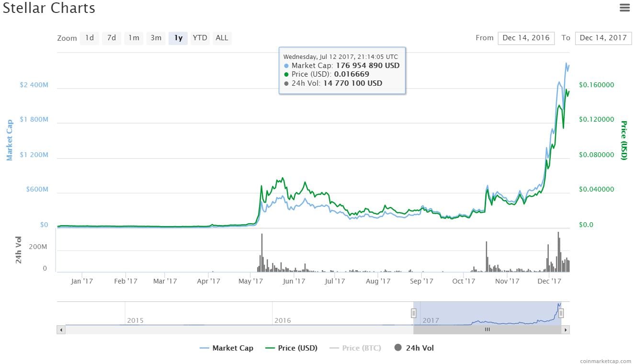Screen dimensions: 635x364
Task: Click the Jan '17 axis label
Action: (82, 281)
